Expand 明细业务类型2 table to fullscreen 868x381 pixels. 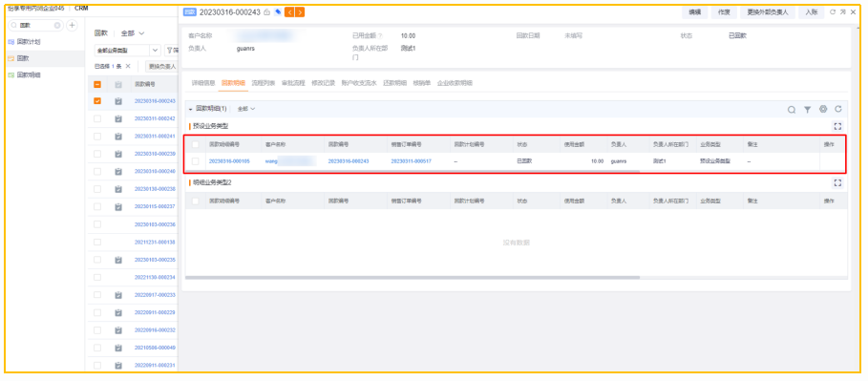837,182
